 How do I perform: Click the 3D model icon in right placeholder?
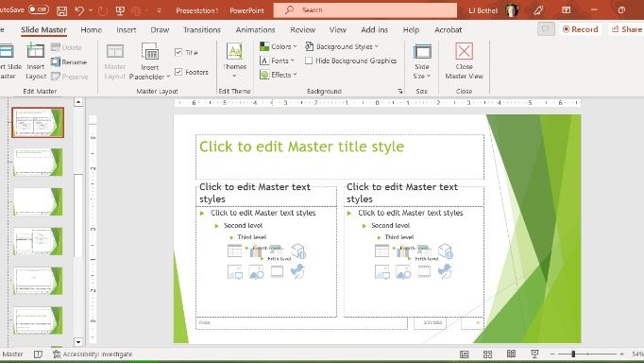click(x=445, y=251)
